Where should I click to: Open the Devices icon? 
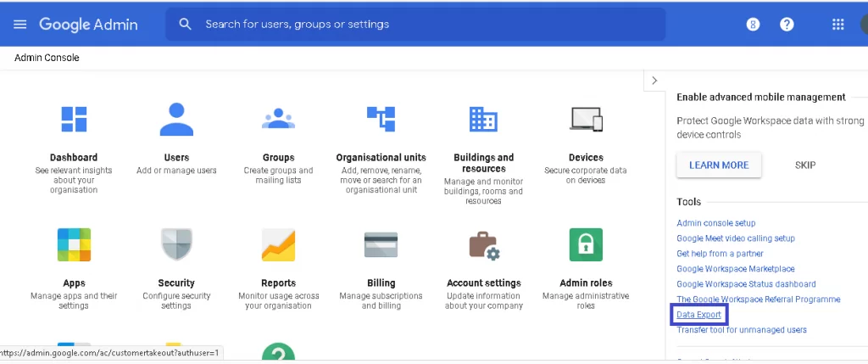(x=586, y=120)
